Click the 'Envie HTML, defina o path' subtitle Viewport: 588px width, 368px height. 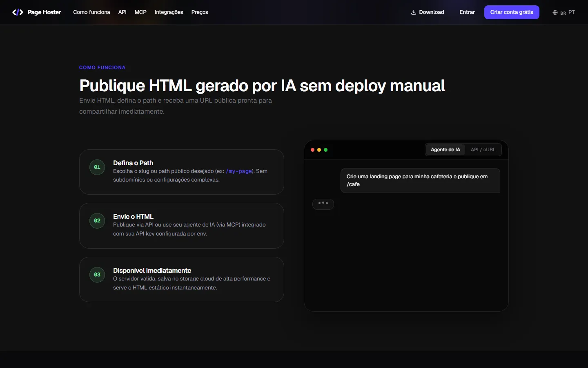(x=176, y=106)
